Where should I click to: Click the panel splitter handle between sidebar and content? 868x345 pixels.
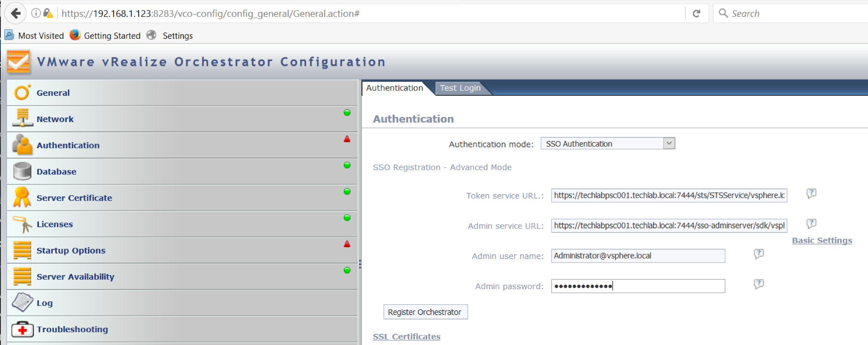coord(360,264)
